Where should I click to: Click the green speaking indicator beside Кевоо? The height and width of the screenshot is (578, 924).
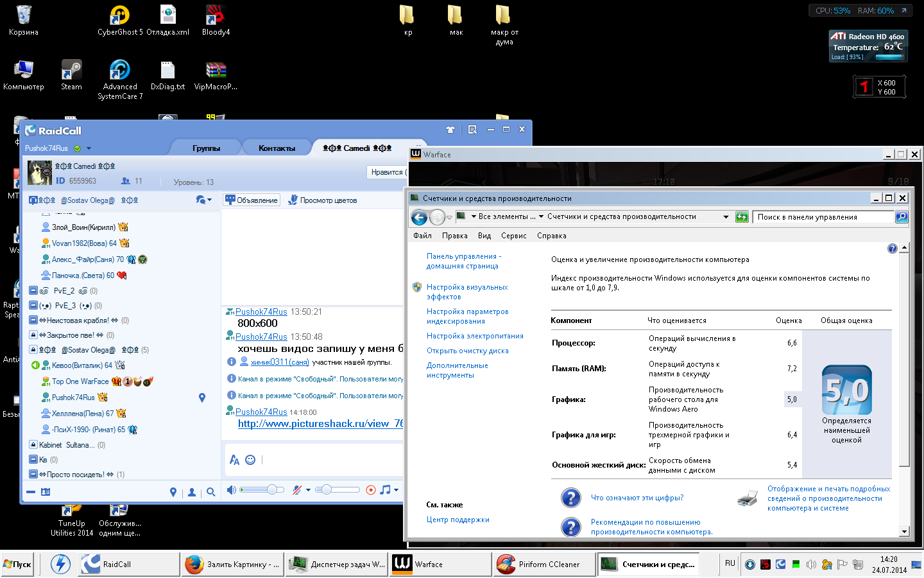pyautogui.click(x=35, y=365)
